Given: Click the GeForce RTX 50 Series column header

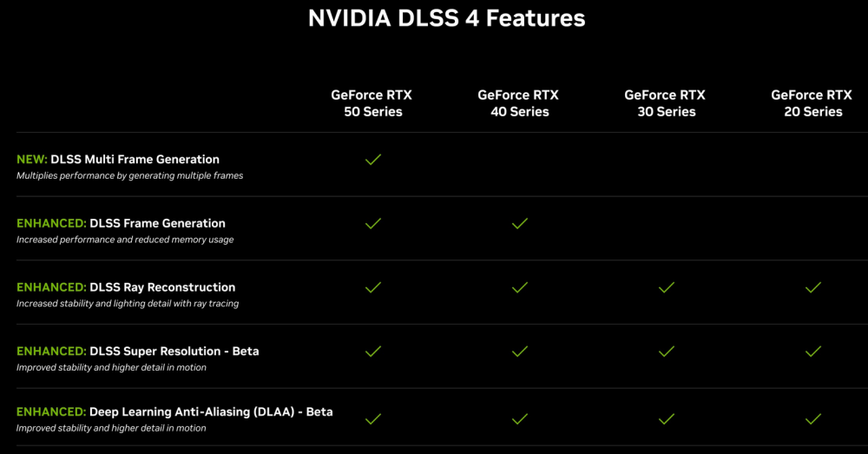Looking at the screenshot, I should (372, 103).
